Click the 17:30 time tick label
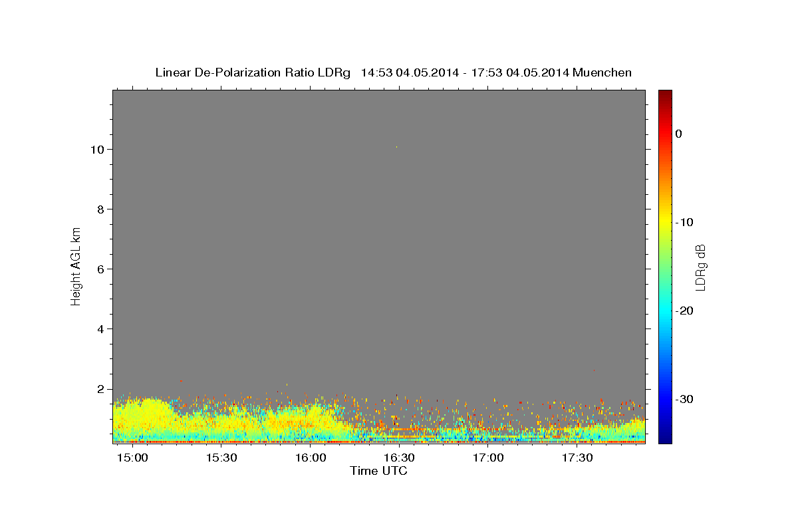This screenshot has height=532, width=798. pyautogui.click(x=577, y=458)
